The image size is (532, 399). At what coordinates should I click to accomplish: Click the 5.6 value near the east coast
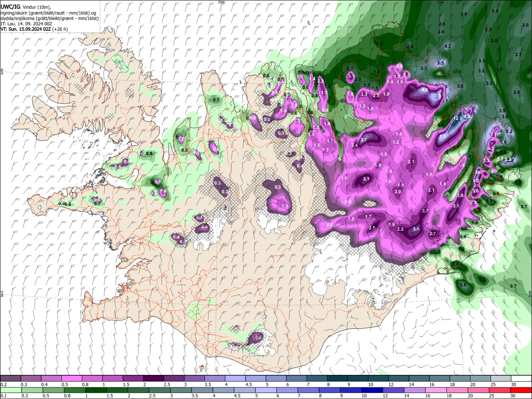pos(504,142)
